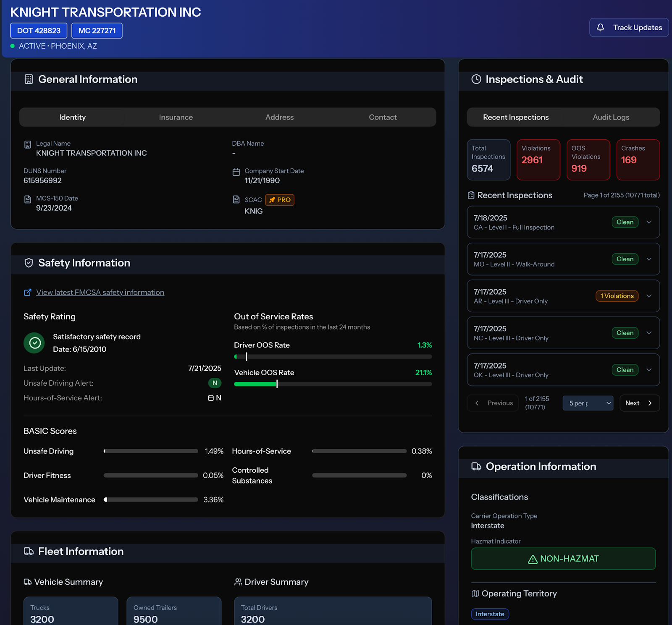Click the DOT 428823 badge
The image size is (672, 625).
(39, 31)
